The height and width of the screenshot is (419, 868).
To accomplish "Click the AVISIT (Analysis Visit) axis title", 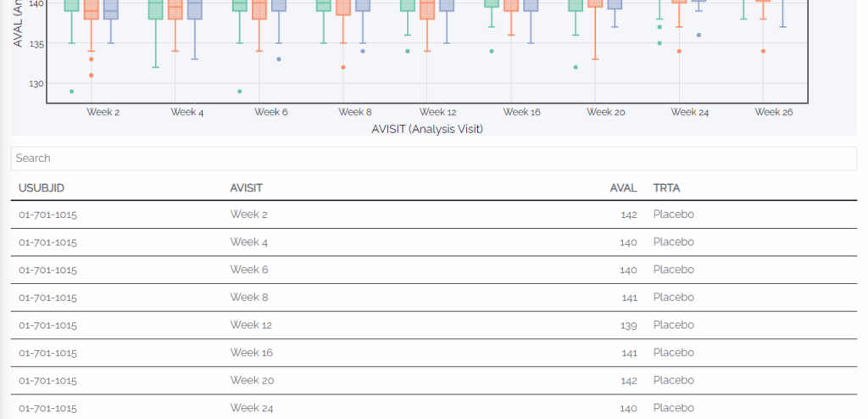I will pos(427,129).
